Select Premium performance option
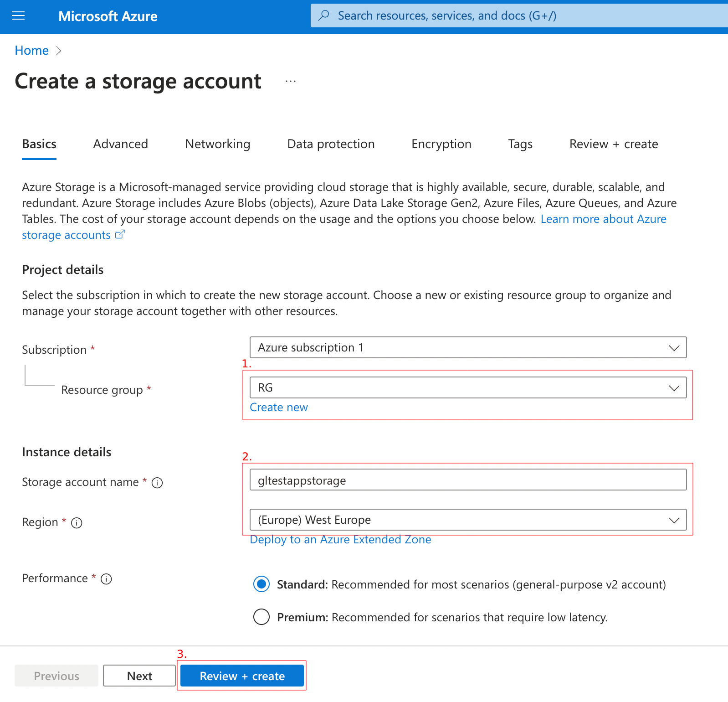Viewport: 728px width, 702px height. click(x=261, y=617)
